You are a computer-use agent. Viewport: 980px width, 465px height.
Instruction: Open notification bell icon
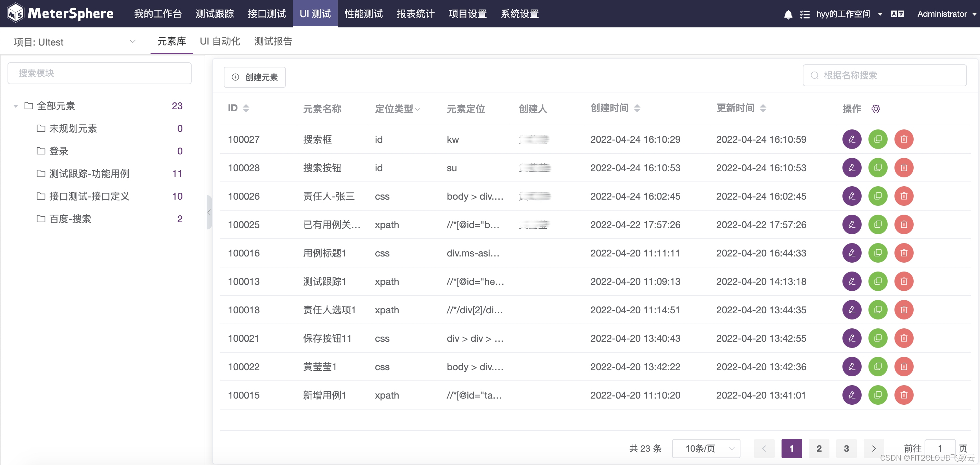788,14
